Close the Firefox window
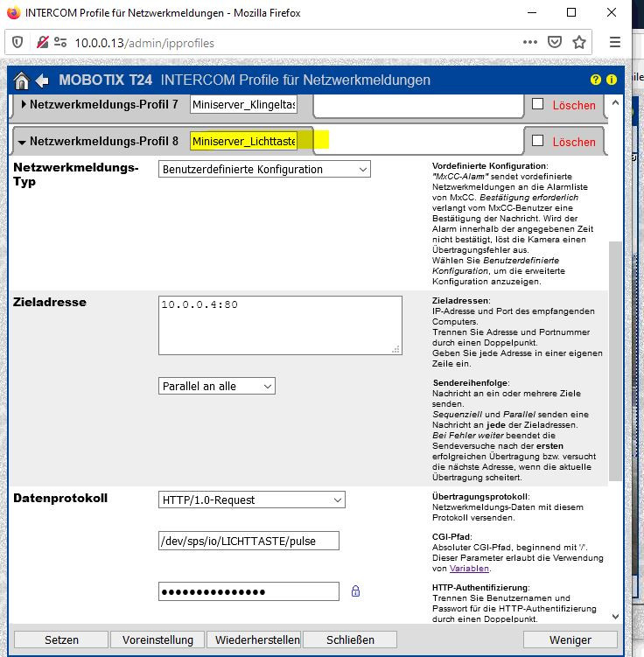The height and width of the screenshot is (657, 644). (x=612, y=12)
